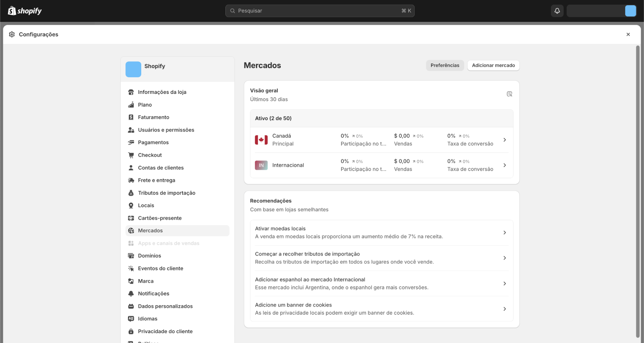644x343 pixels.
Task: Click Canadá's Participação no total percentage
Action: click(345, 136)
